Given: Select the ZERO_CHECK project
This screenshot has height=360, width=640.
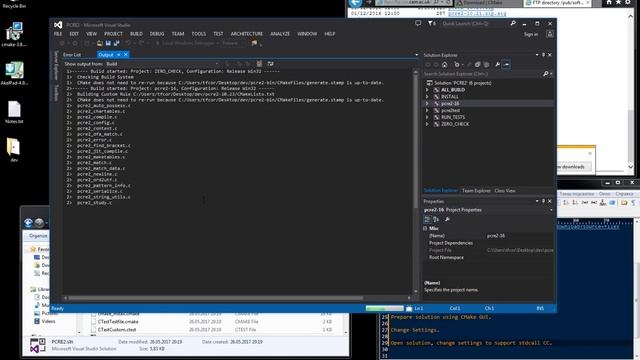Looking at the screenshot, I should point(455,124).
